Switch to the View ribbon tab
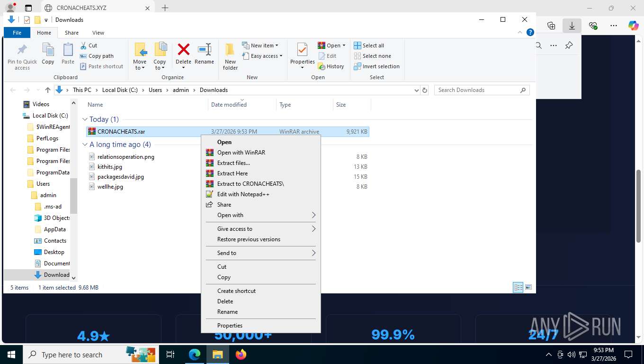644x364 pixels. click(x=98, y=33)
